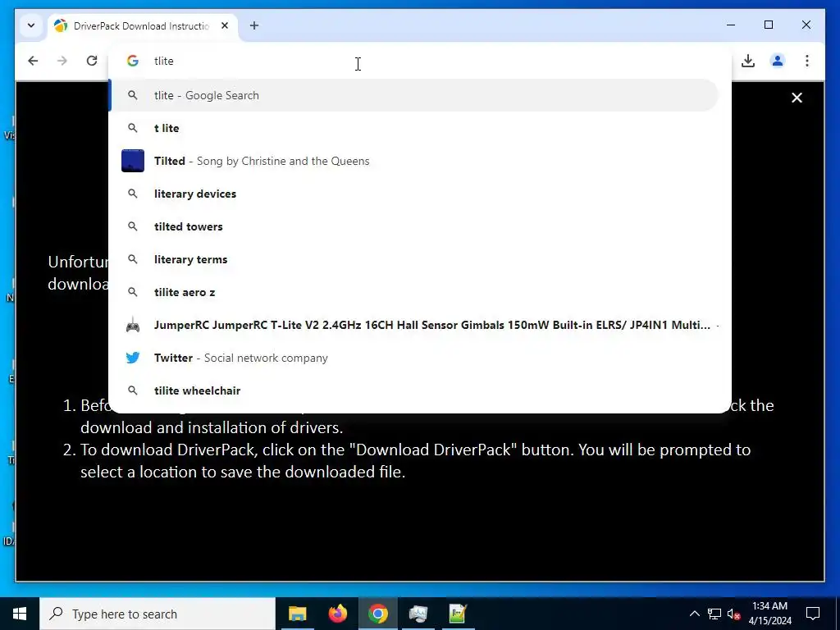
Task: Click the Twitter bird icon
Action: tap(133, 358)
